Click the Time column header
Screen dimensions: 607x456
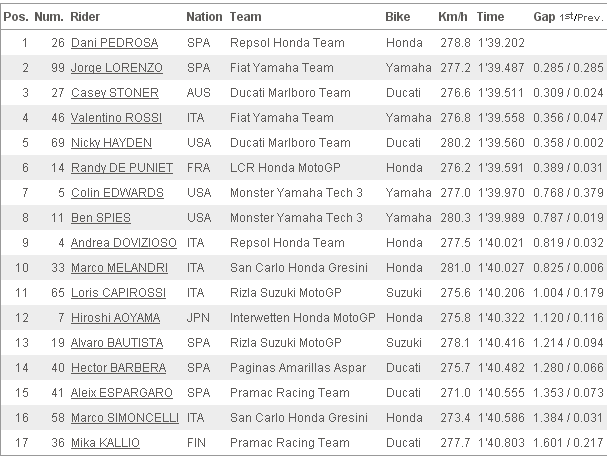tap(490, 17)
